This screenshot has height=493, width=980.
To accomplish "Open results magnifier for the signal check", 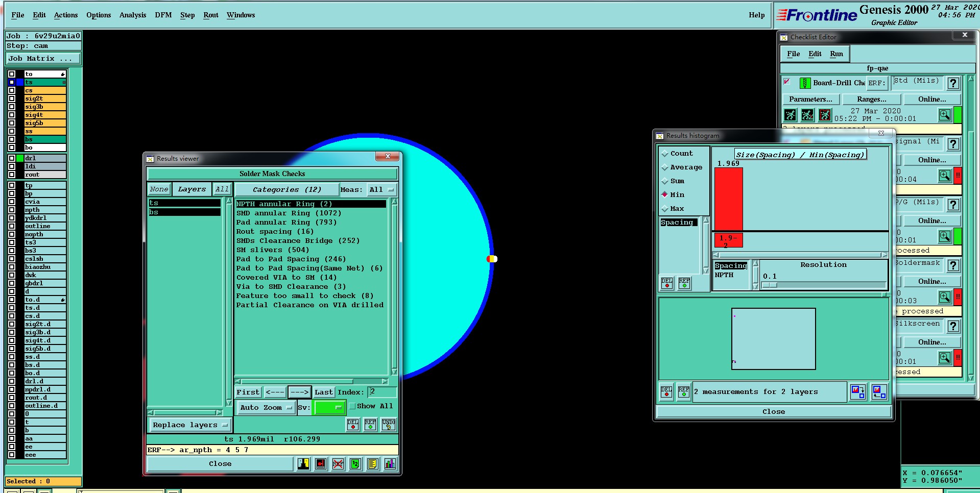I will tap(945, 176).
